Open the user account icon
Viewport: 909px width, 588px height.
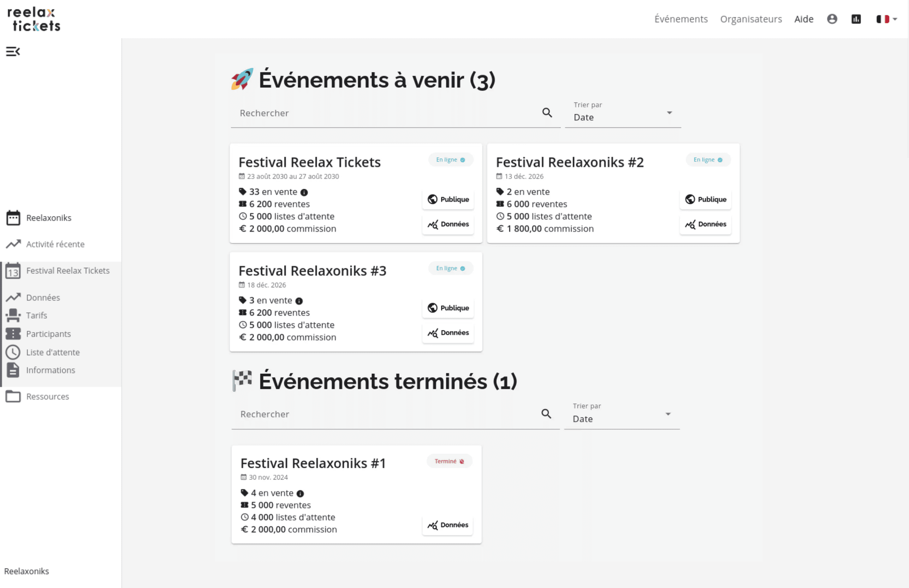pos(832,19)
